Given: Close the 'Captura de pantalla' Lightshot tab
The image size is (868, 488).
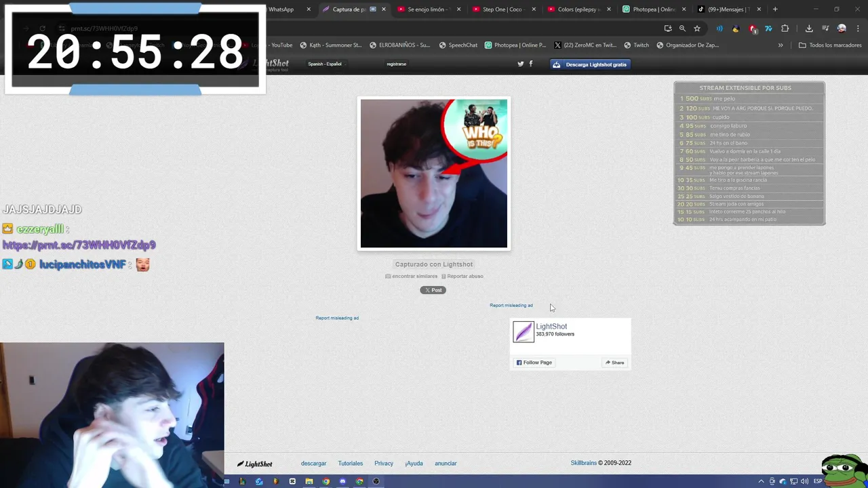Looking at the screenshot, I should tap(384, 9).
